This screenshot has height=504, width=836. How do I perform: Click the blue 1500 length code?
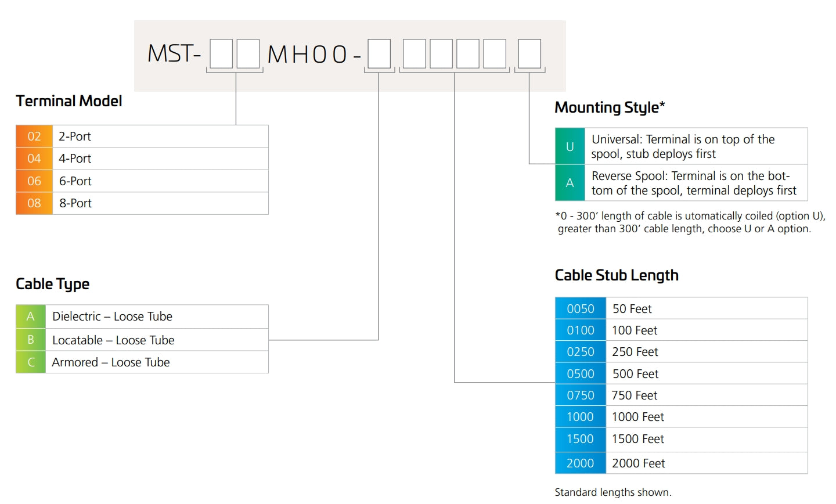click(x=581, y=439)
